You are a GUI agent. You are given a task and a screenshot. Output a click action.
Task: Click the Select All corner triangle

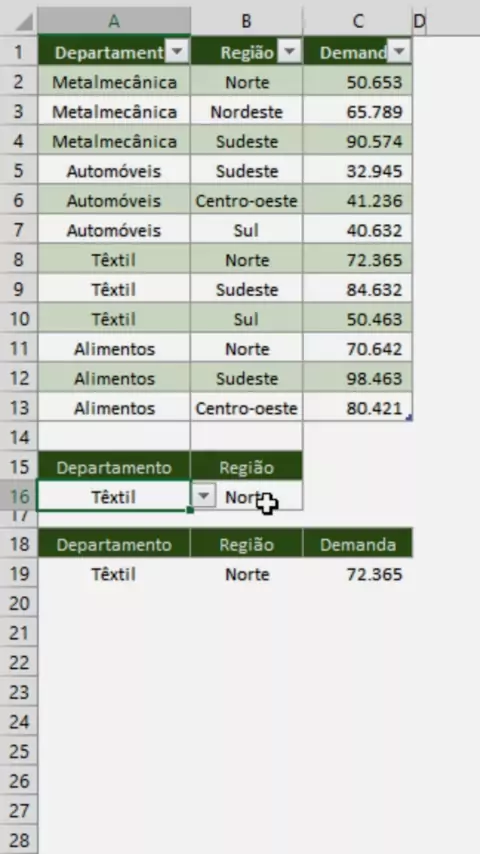23,21
